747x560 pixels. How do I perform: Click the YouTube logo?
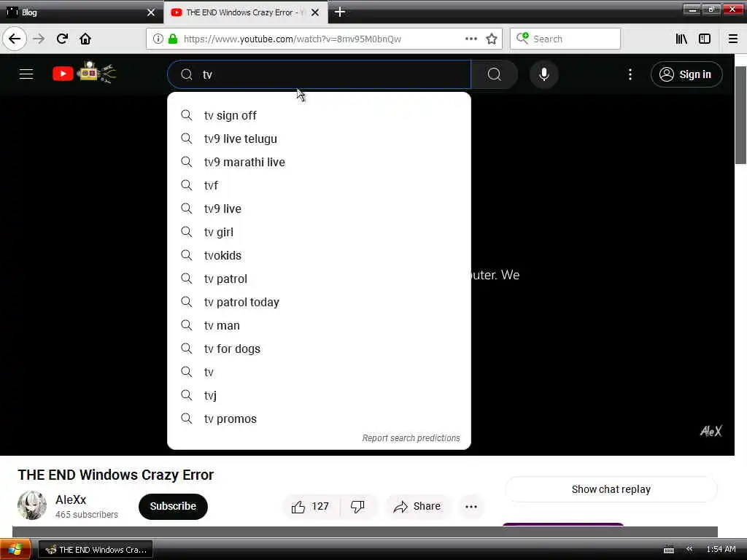(x=84, y=74)
